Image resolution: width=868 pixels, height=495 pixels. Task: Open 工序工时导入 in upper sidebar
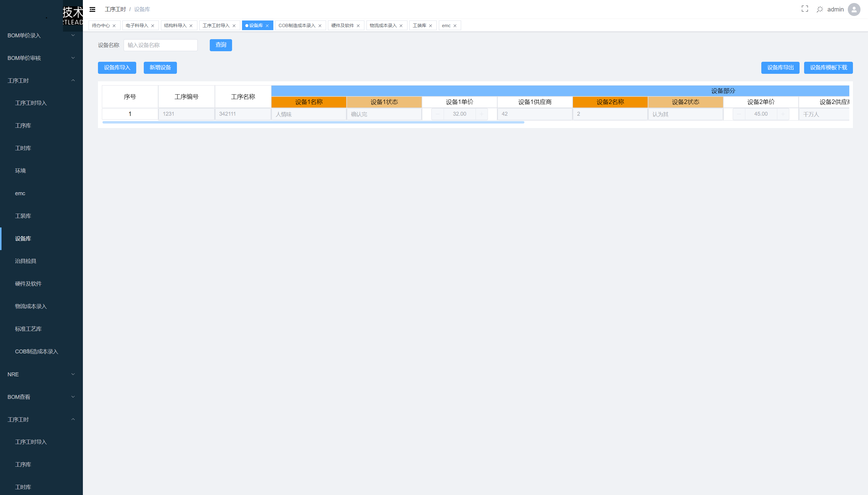tap(41, 103)
